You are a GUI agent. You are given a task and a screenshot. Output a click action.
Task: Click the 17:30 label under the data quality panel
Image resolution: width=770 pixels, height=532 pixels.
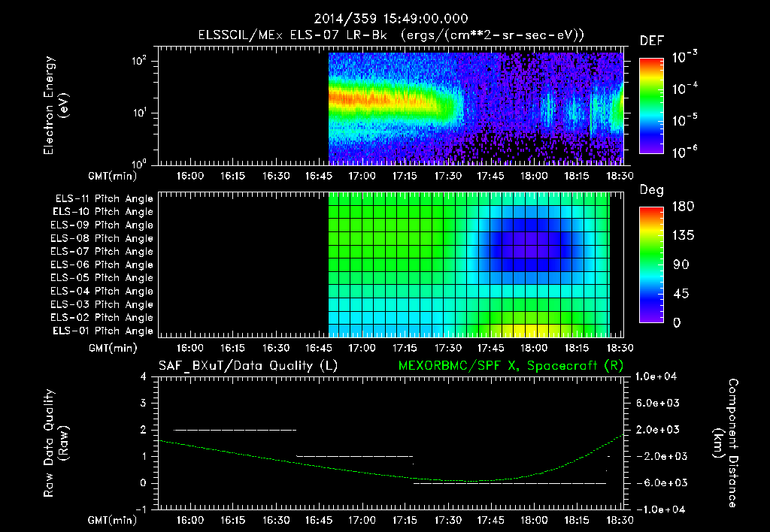click(448, 520)
